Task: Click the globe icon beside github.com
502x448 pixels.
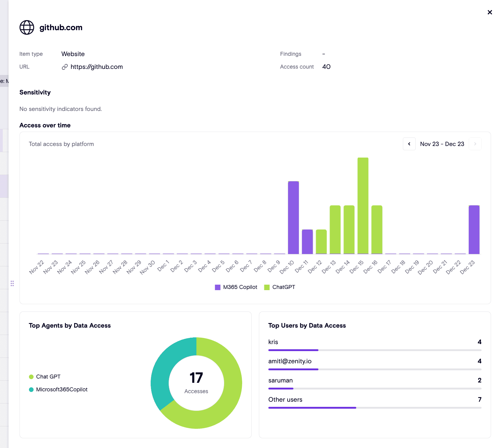Action: [x=27, y=27]
